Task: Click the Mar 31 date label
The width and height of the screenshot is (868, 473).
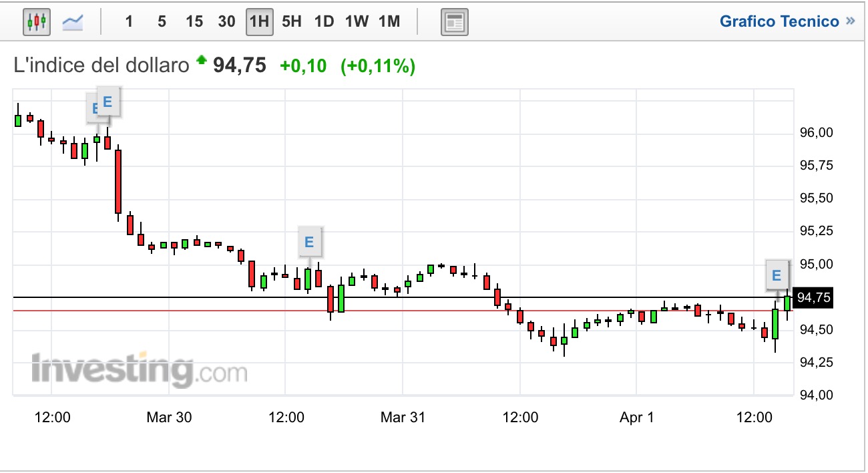Action: (x=403, y=418)
